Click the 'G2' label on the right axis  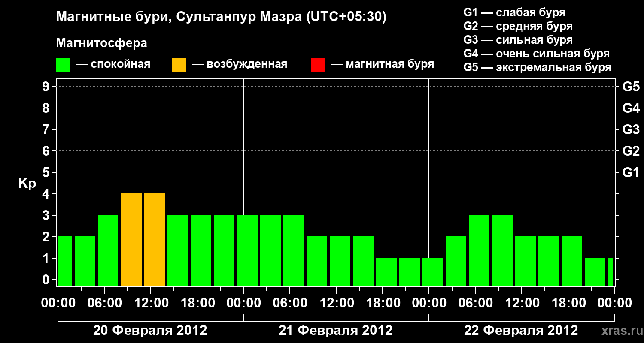pos(631,151)
